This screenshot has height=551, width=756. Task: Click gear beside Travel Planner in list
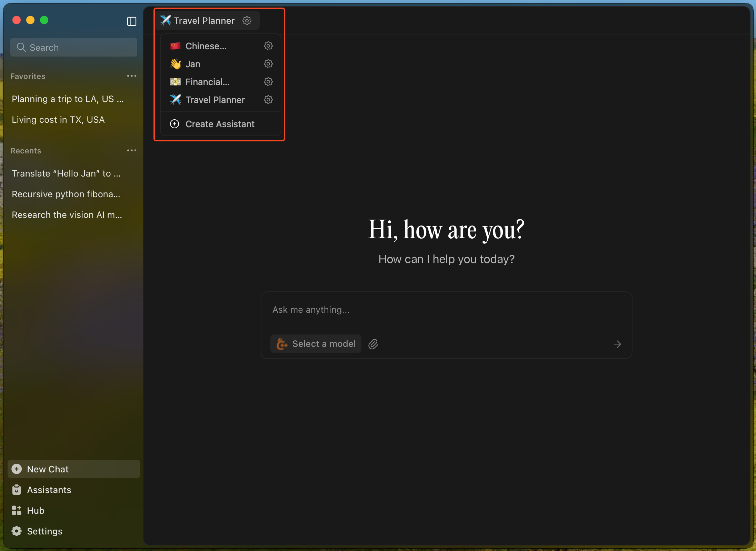tap(268, 100)
